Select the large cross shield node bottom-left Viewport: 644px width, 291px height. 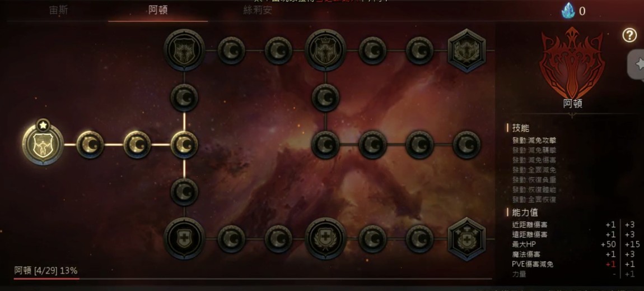point(184,239)
